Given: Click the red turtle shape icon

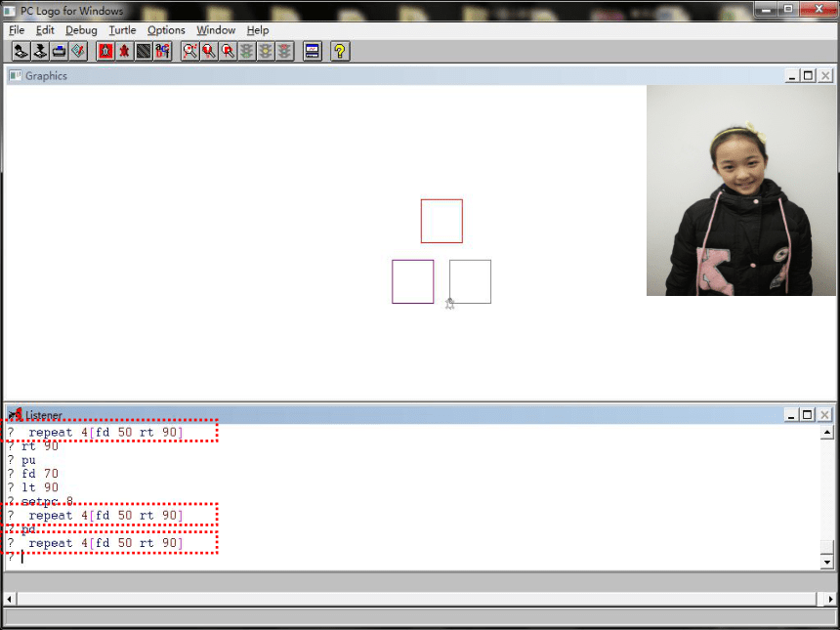Looking at the screenshot, I should pyautogui.click(x=125, y=52).
